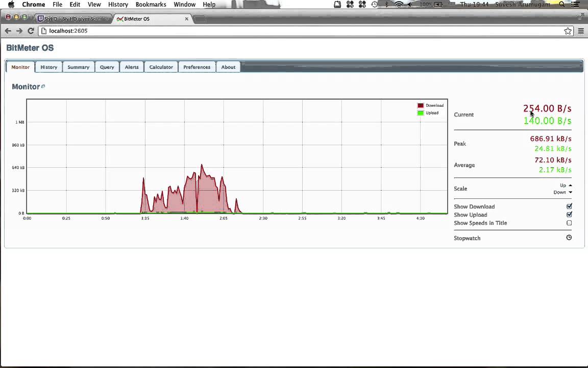This screenshot has height=368, width=588.
Task: Switch to the Monitor tab
Action: pyautogui.click(x=20, y=67)
